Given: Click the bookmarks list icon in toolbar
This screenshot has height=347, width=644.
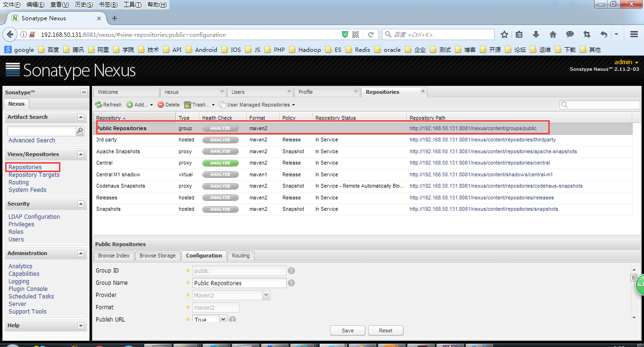Looking at the screenshot, I should (519, 34).
